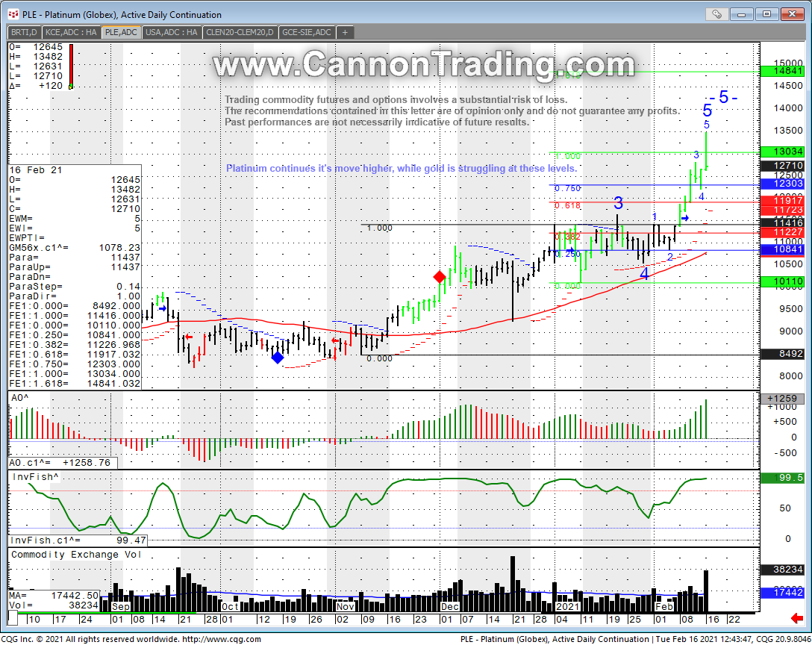Click the green 14841 price label

point(782,71)
